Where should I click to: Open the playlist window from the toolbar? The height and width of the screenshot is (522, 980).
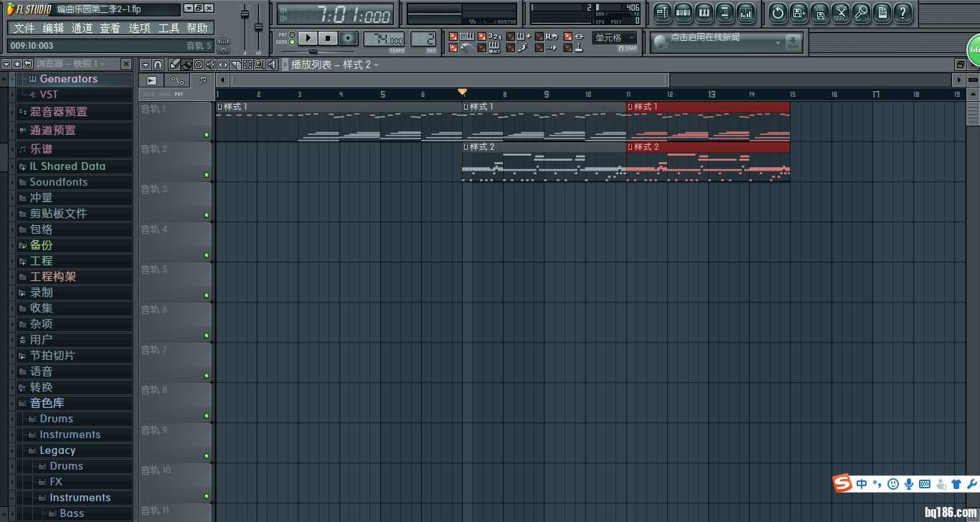(662, 13)
